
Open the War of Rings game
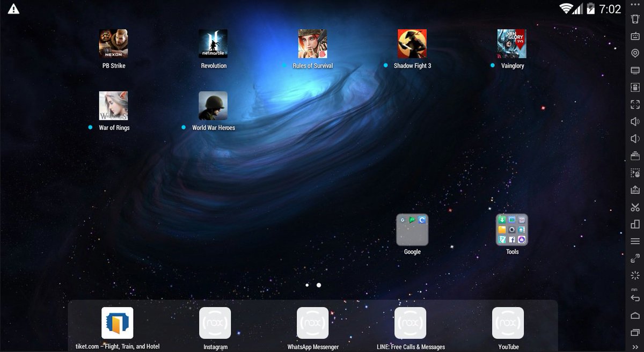(x=113, y=106)
